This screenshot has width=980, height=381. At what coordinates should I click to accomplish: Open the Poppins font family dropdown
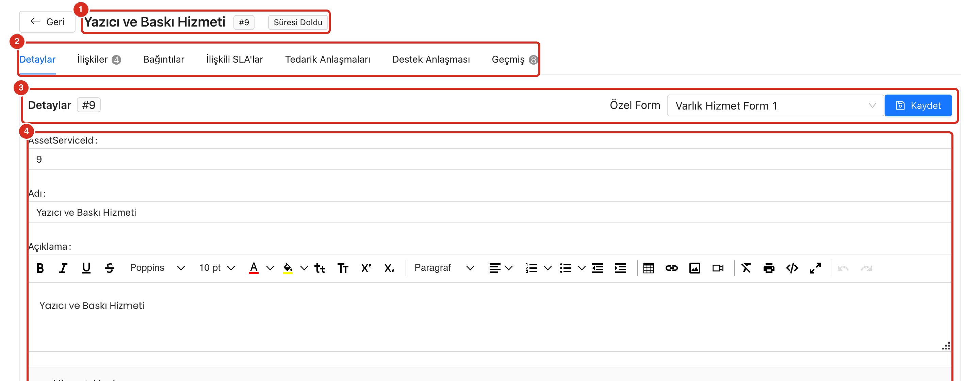click(157, 268)
